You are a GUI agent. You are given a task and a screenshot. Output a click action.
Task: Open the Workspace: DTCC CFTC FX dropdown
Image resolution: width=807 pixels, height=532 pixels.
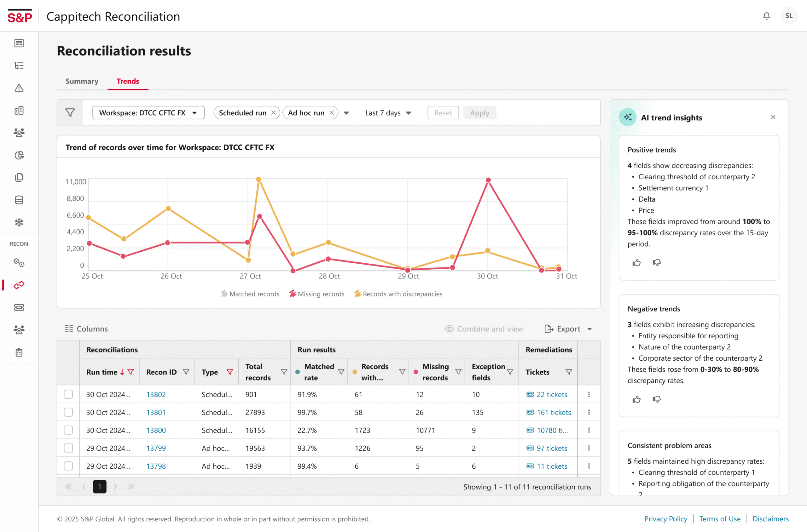(x=148, y=113)
